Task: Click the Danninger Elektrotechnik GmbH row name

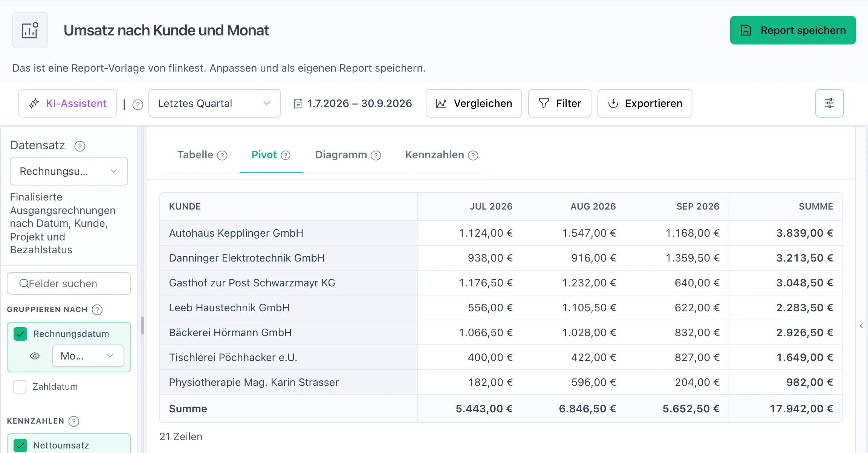Action: [247, 258]
